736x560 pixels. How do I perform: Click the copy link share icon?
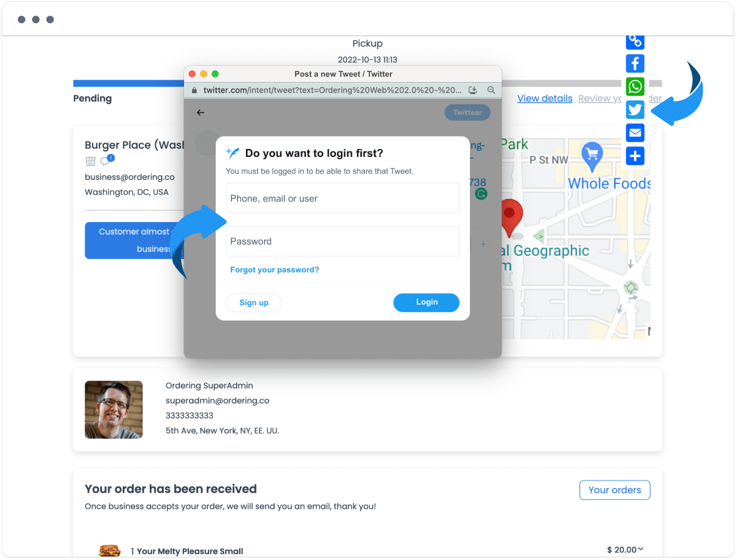[x=635, y=41]
